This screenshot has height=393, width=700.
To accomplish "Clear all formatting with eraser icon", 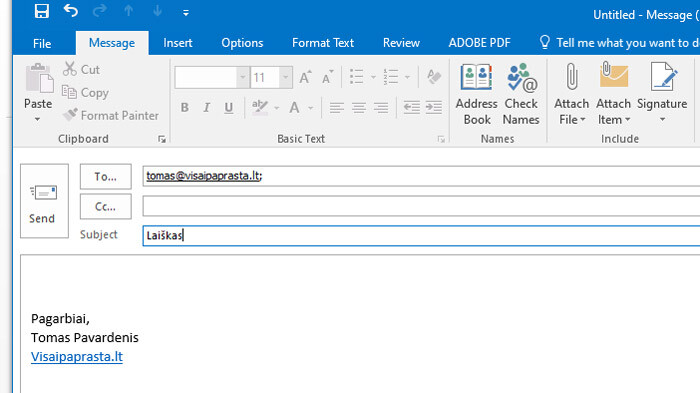I will point(434,77).
